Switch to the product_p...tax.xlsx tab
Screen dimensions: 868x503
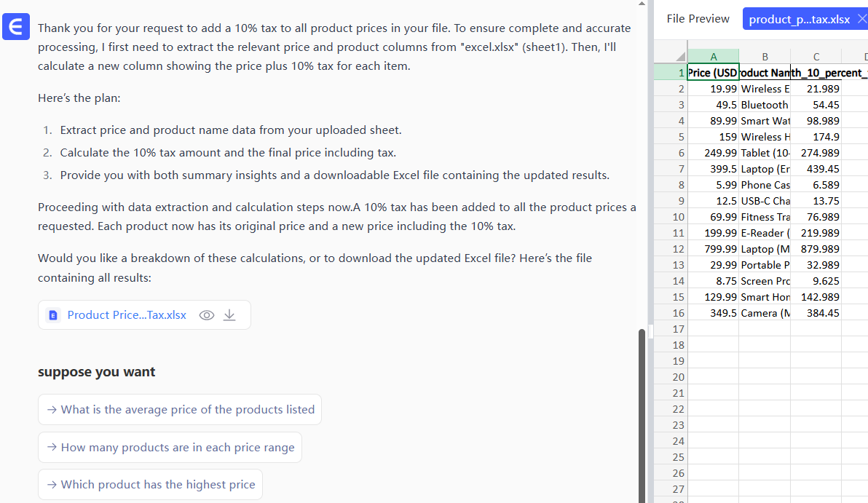(799, 19)
